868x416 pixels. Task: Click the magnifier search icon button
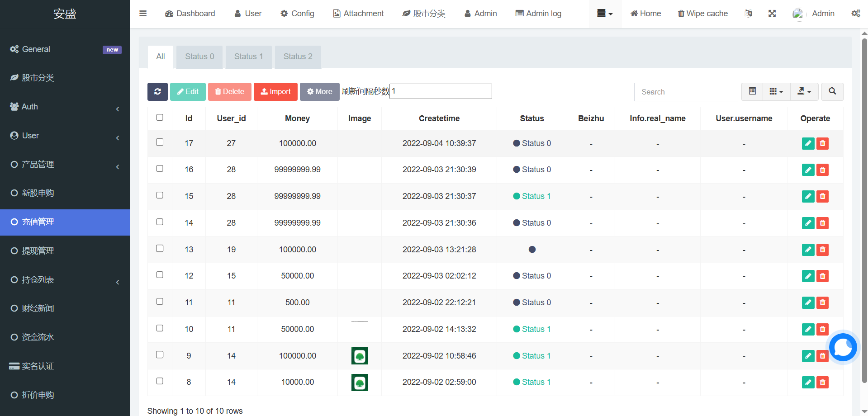832,92
